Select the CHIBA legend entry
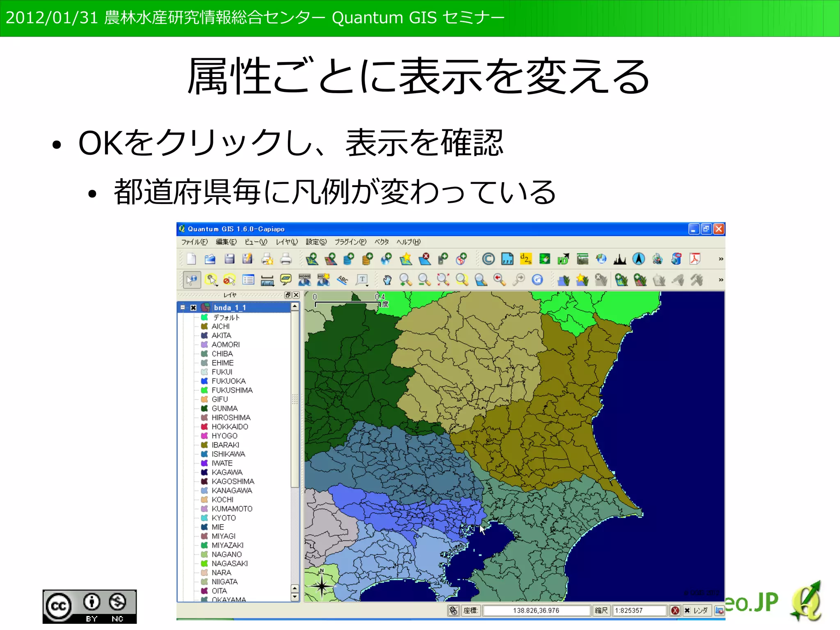This screenshot has width=840, height=630. [x=222, y=354]
